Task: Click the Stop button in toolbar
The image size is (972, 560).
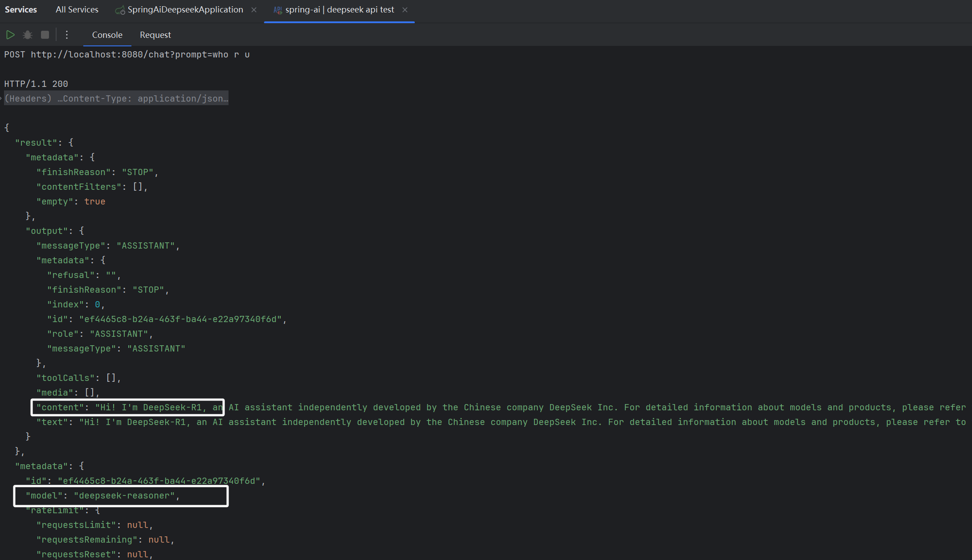Action: 45,35
